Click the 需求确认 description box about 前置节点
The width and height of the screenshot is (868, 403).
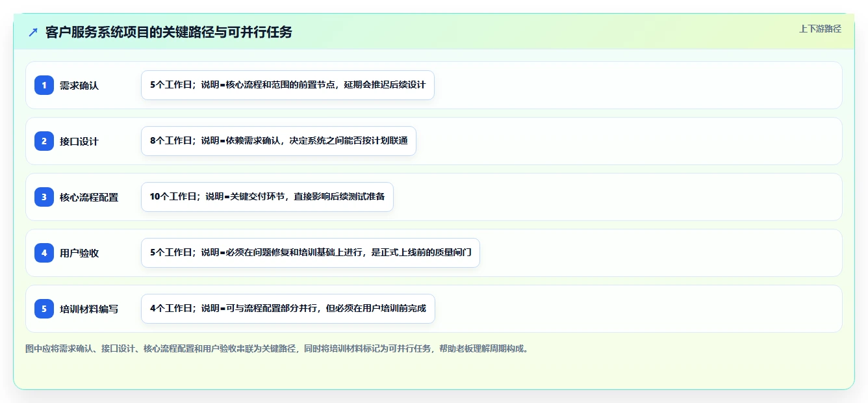click(288, 85)
